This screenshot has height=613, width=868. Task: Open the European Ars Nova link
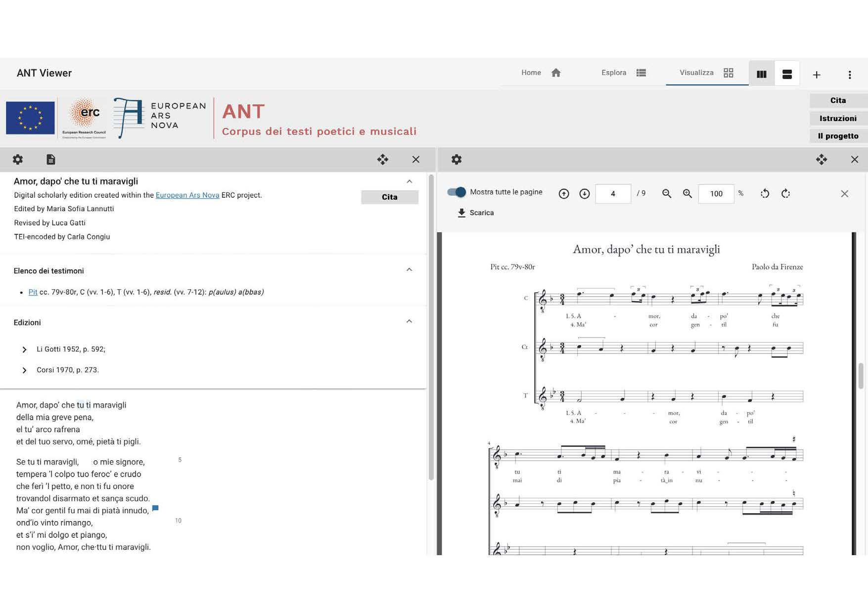click(187, 195)
